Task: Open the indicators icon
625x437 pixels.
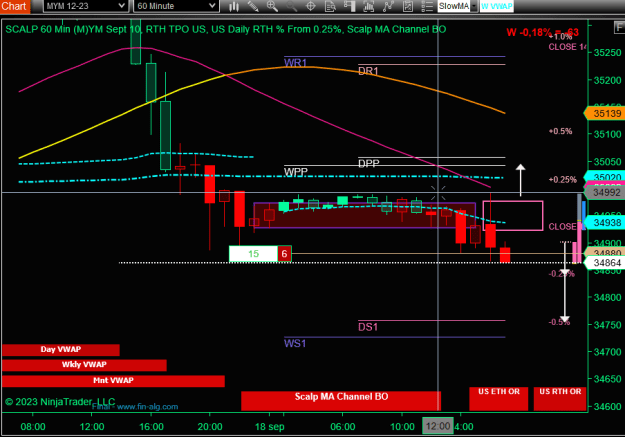Action: pos(369,6)
